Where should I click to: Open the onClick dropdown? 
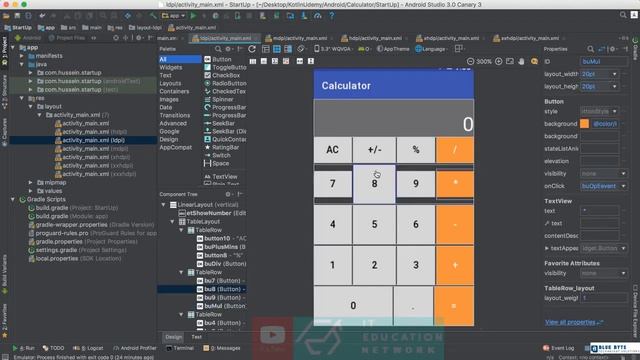(x=623, y=186)
